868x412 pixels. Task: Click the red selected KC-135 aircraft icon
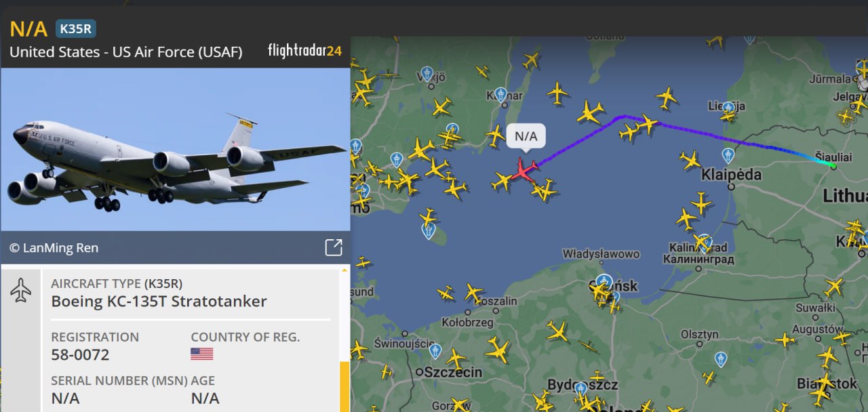click(x=524, y=169)
